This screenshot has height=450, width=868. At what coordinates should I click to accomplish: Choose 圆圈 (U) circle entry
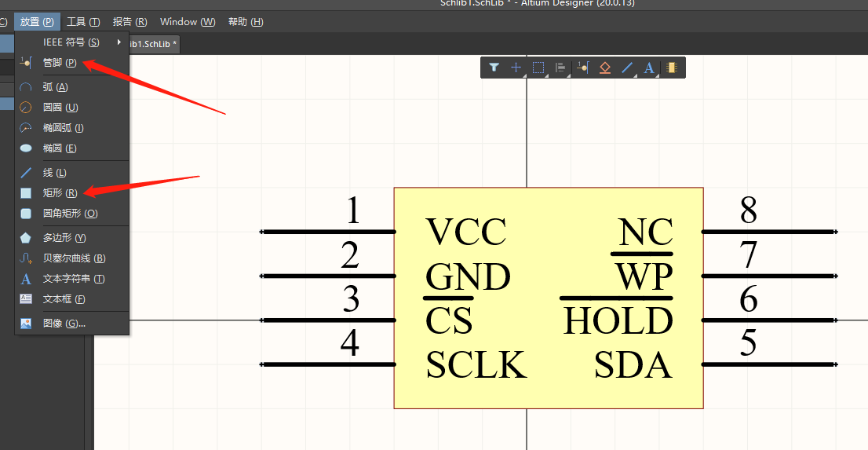coord(72,108)
